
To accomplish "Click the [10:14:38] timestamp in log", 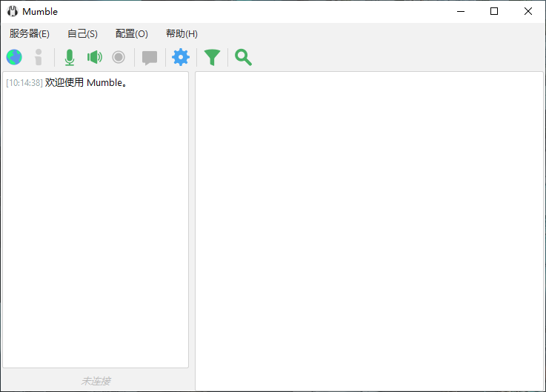I will click(24, 83).
